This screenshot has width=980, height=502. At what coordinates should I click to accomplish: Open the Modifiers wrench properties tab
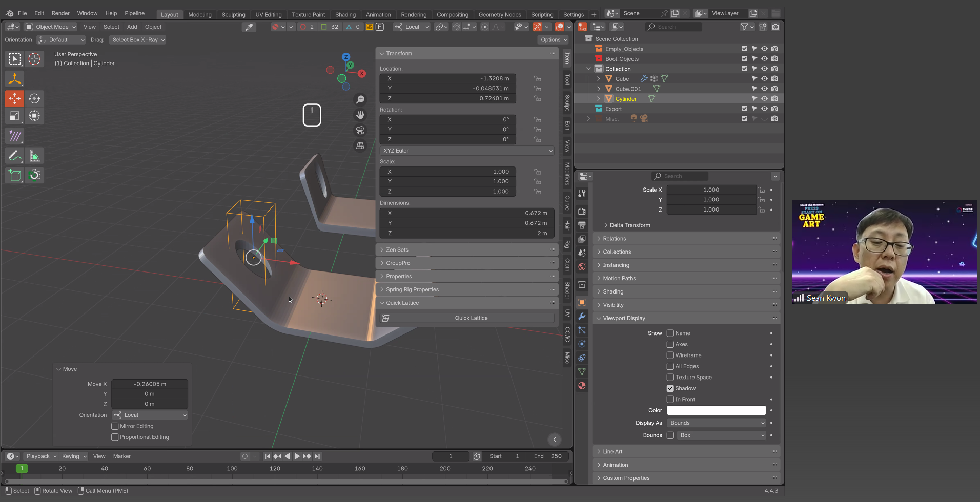[x=582, y=316]
